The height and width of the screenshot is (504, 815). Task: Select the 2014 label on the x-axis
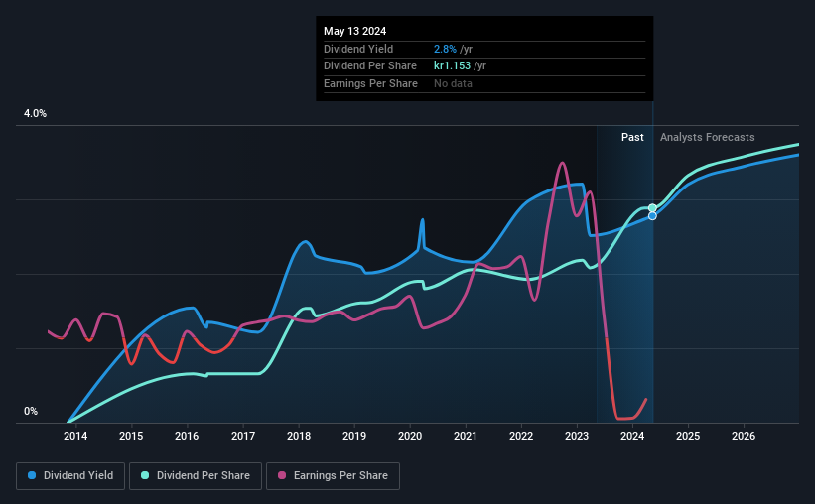pos(75,436)
